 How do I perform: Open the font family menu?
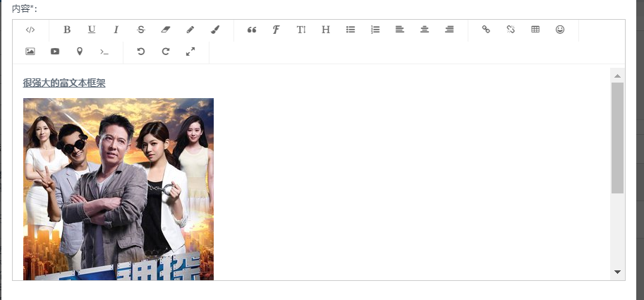coord(277,30)
